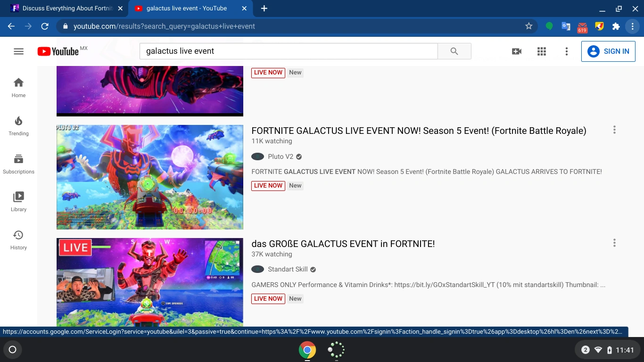Click the Pluto V2 channel avatar

(x=257, y=156)
